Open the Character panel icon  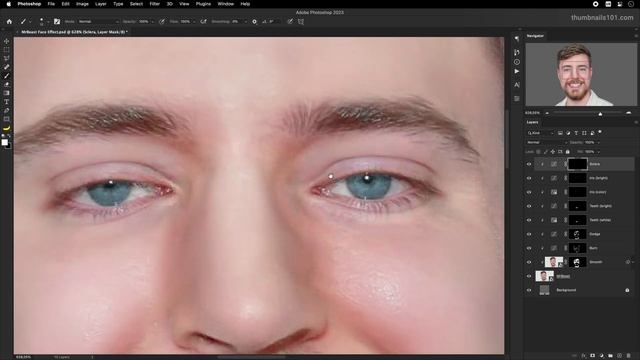[x=517, y=85]
